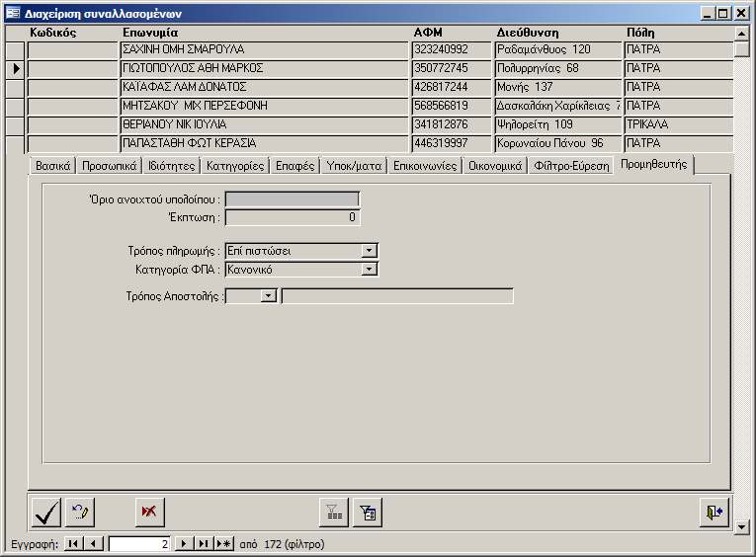Expand the Κατηγορία ΦΠΑ dropdown

tap(370, 269)
